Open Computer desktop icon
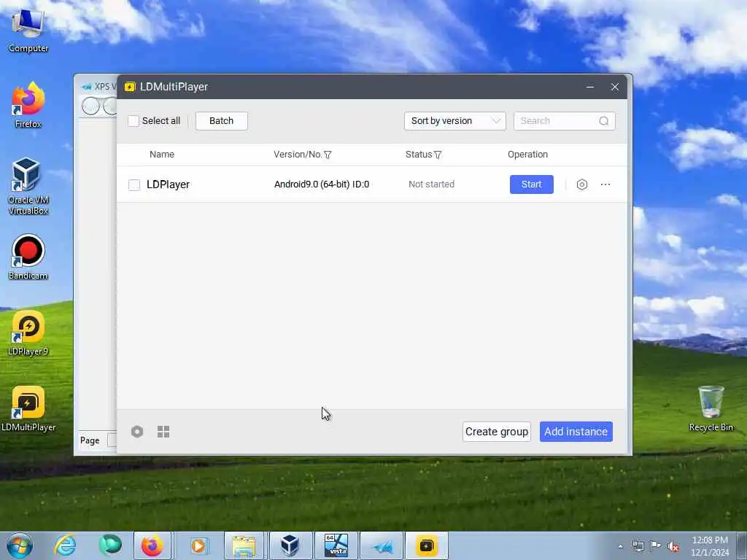Viewport: 747px width, 560px height. (28, 31)
